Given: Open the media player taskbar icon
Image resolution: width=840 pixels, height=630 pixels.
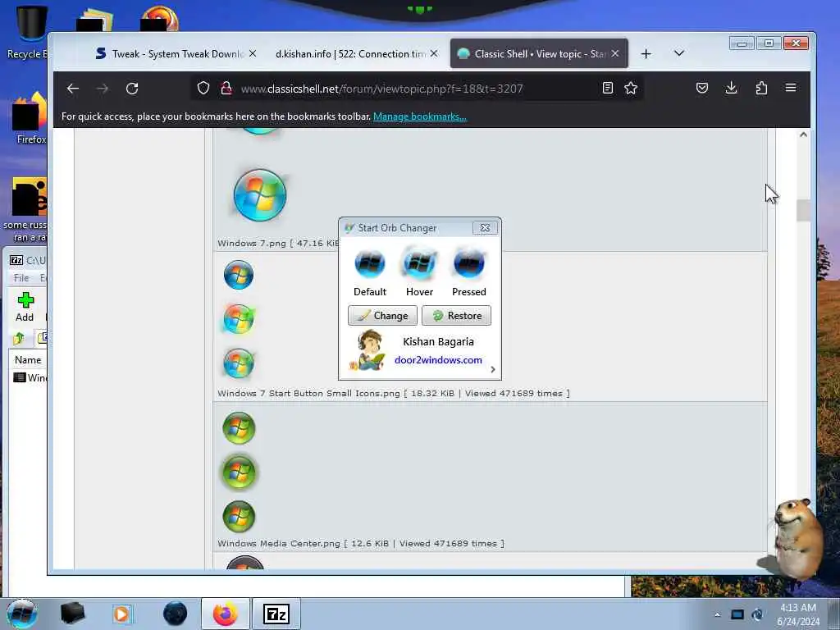Looking at the screenshot, I should point(122,614).
